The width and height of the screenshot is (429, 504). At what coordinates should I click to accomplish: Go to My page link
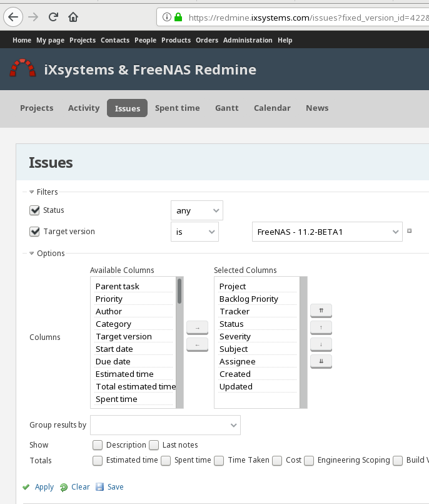(x=51, y=40)
